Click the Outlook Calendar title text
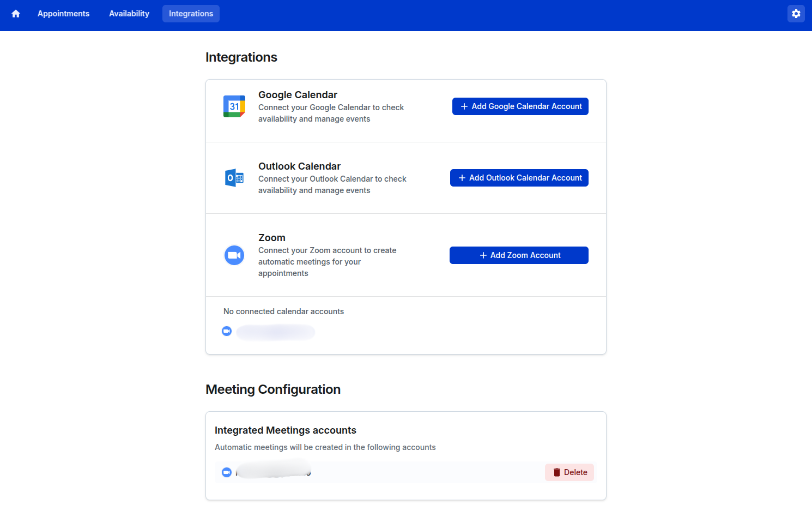 (x=299, y=166)
